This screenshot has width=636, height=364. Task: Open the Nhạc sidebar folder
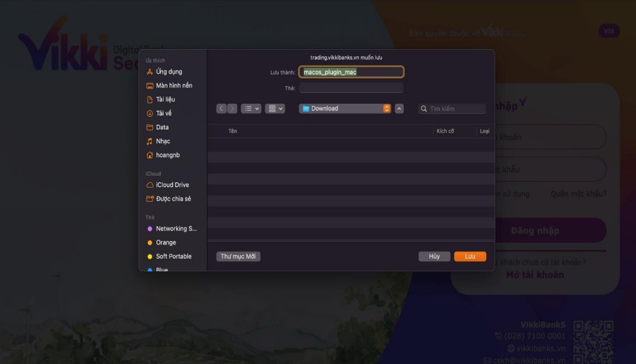[x=162, y=141]
